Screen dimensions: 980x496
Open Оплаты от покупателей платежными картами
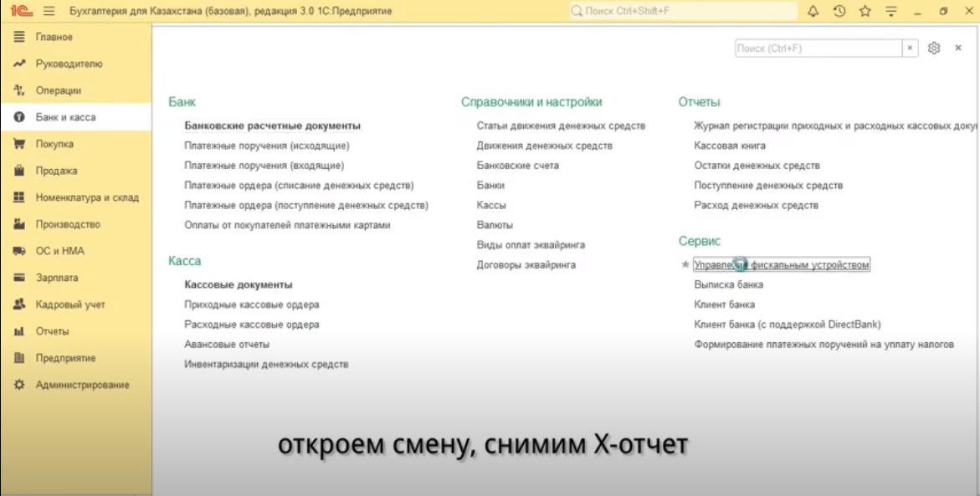click(x=288, y=225)
